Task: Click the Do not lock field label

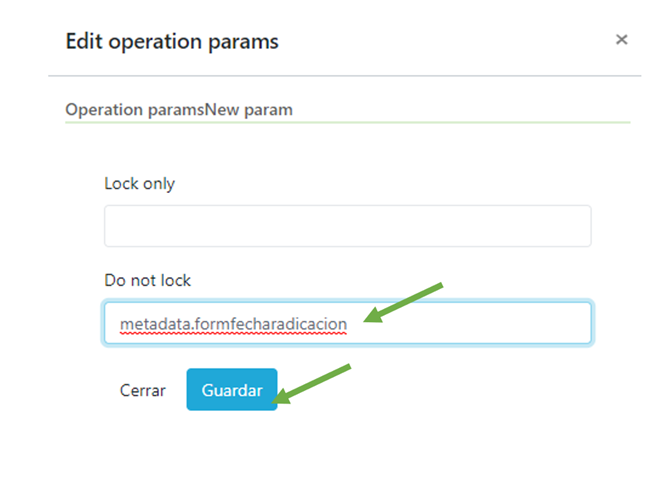Action: point(147,281)
